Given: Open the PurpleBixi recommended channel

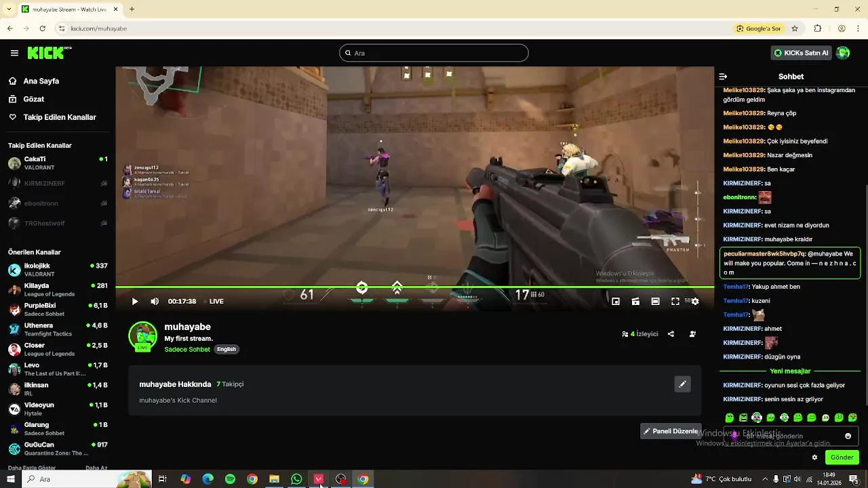Looking at the screenshot, I should tap(58, 310).
